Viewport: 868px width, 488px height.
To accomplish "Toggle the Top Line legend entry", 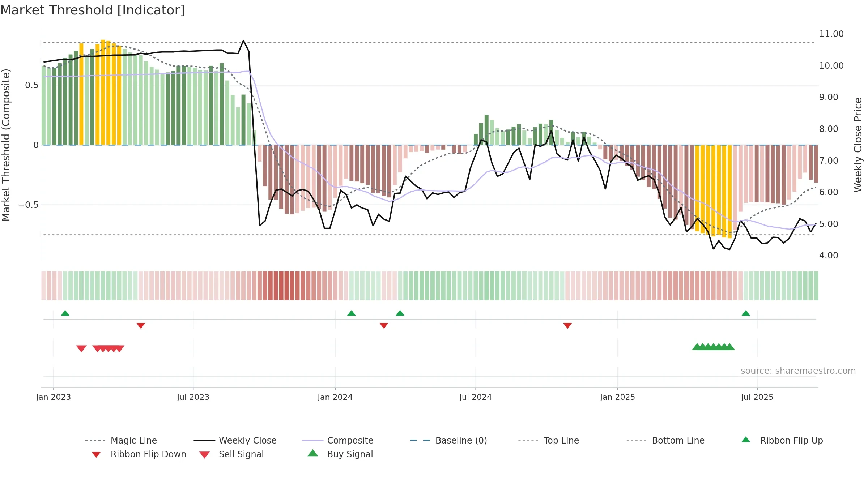I will click(x=549, y=440).
